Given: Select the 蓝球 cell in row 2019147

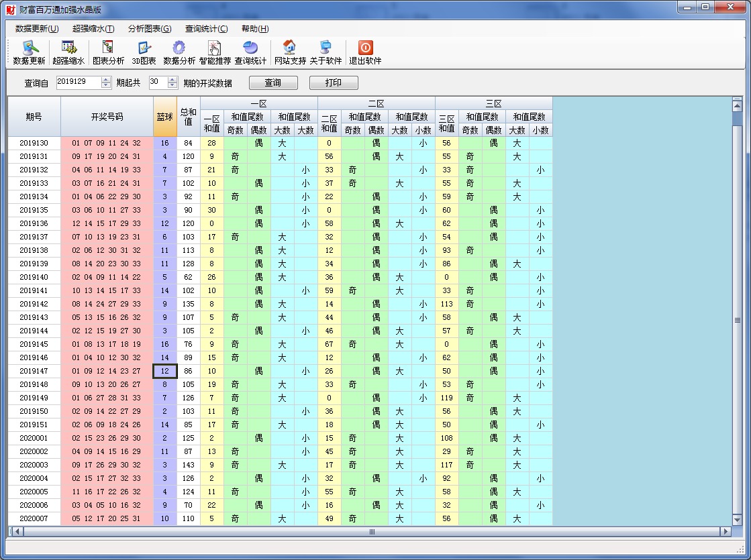Looking at the screenshot, I should coord(165,371).
